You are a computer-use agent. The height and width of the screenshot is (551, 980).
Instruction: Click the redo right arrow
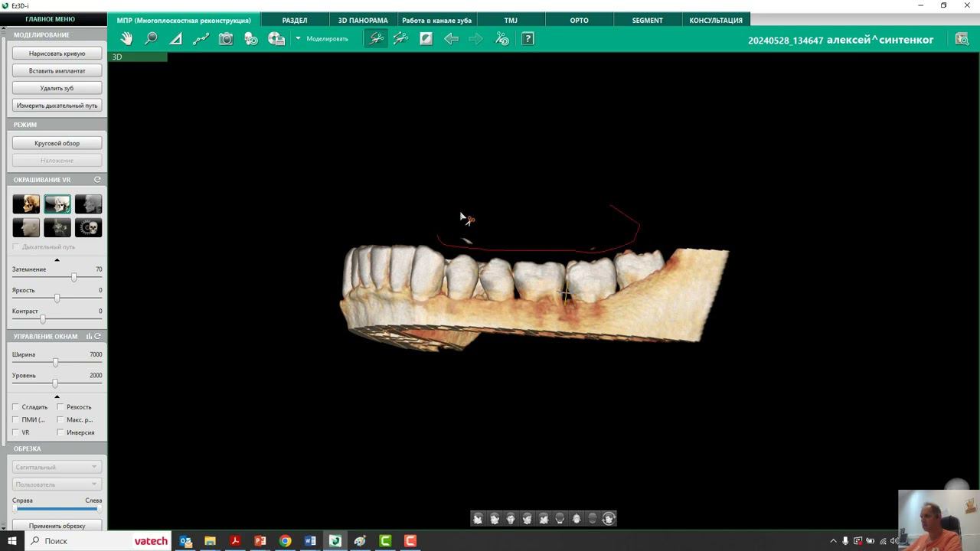475,38
